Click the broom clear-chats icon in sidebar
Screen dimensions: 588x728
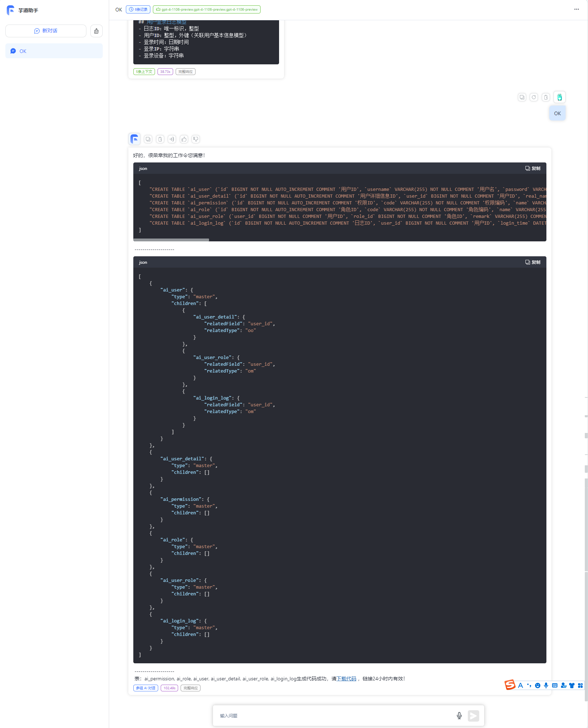[96, 31]
